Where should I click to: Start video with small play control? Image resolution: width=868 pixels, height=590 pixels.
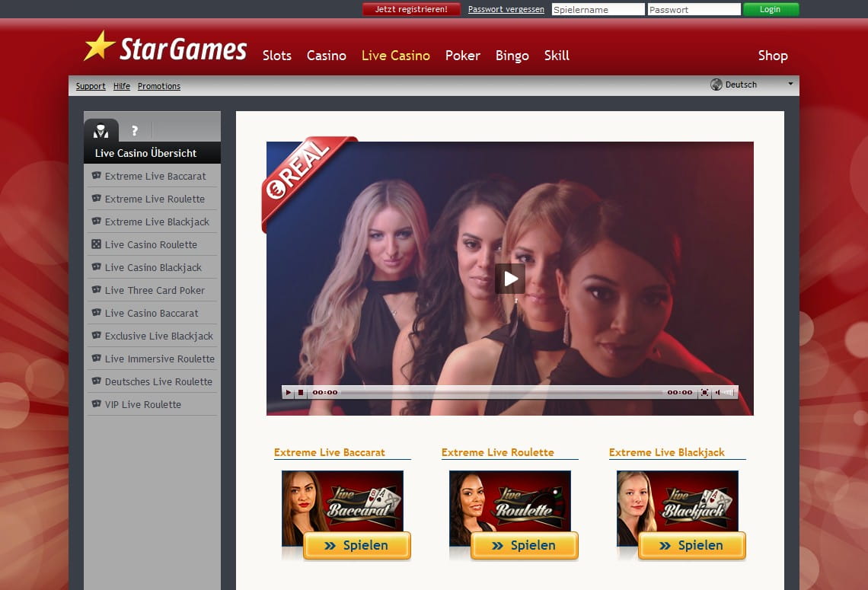pyautogui.click(x=288, y=392)
